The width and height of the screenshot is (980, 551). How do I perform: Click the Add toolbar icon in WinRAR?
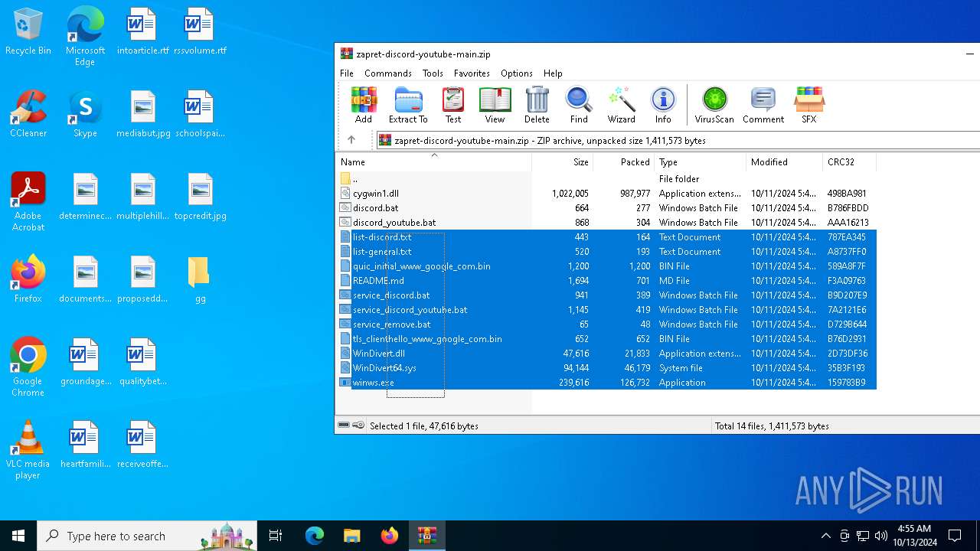(x=364, y=105)
